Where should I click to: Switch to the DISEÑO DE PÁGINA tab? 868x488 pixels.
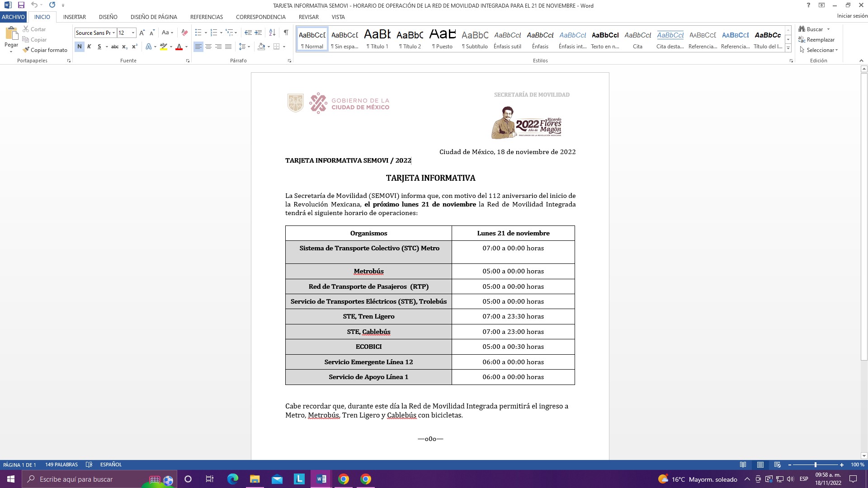pyautogui.click(x=154, y=17)
